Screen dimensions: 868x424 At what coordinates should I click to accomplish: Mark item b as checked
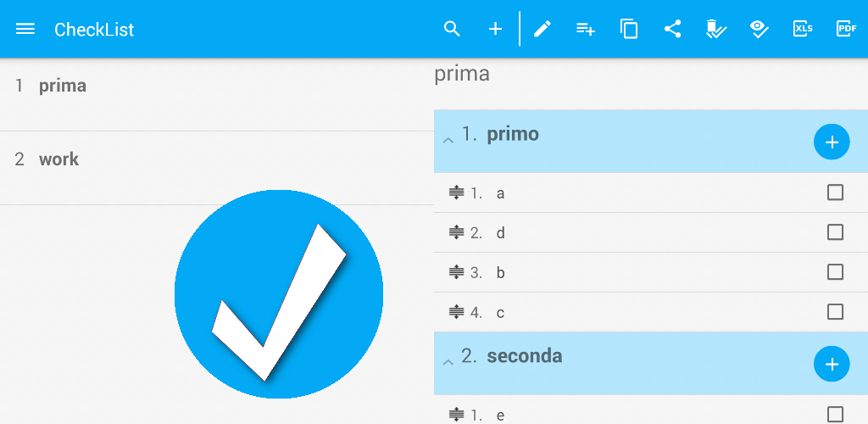click(835, 272)
